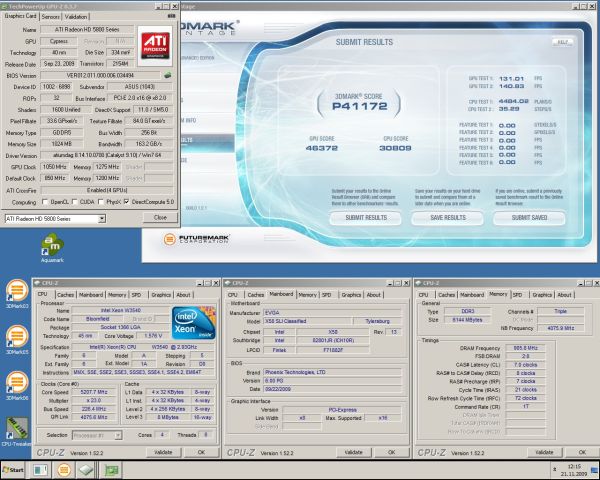Click the HELP button in 3DMark Vantage

(x=562, y=42)
